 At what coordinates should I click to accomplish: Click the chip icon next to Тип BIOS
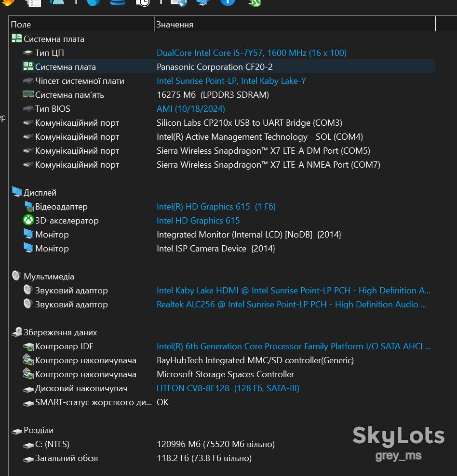click(28, 109)
